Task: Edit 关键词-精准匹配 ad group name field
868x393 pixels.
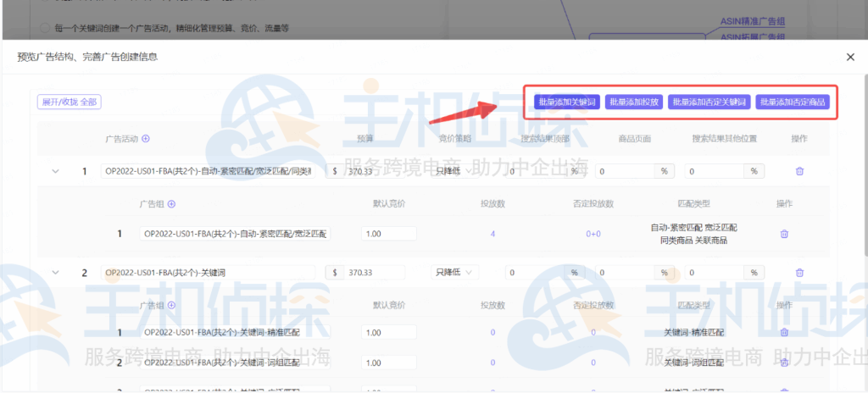Action: pos(235,333)
